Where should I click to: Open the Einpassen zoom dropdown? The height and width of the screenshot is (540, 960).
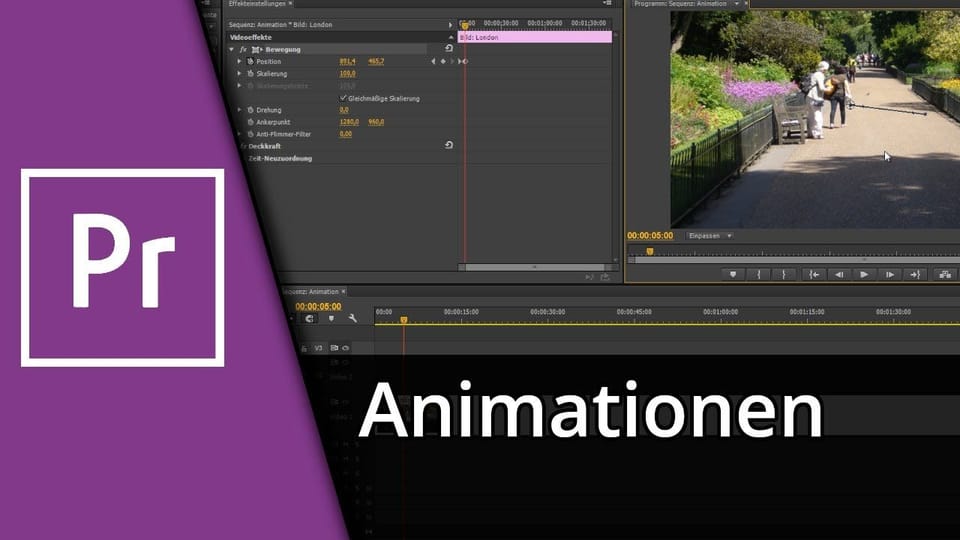[709, 236]
